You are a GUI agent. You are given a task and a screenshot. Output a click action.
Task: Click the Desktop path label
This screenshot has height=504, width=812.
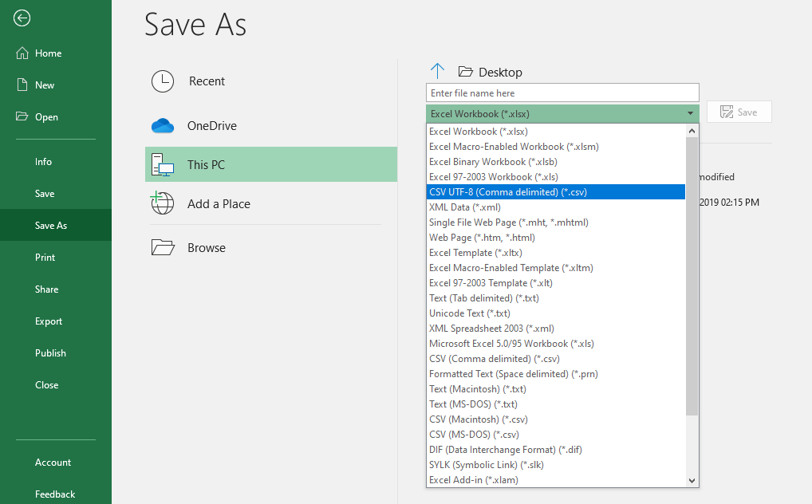pyautogui.click(x=500, y=72)
